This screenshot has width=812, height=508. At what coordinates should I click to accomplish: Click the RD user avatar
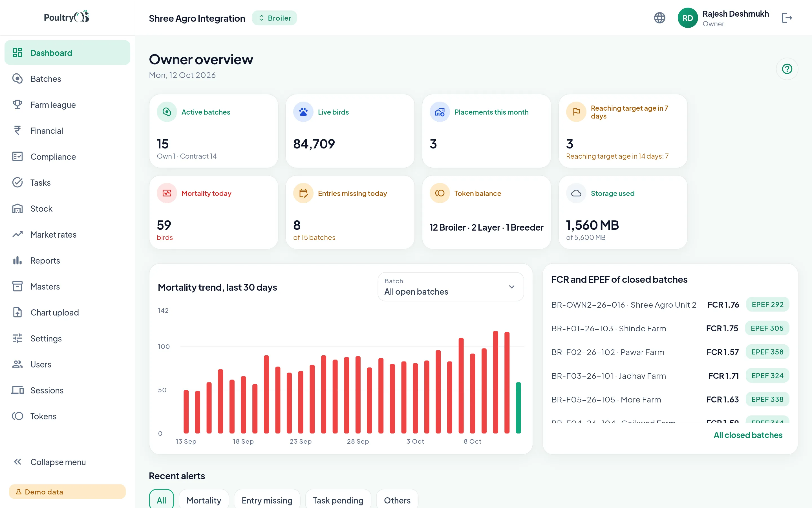point(687,18)
